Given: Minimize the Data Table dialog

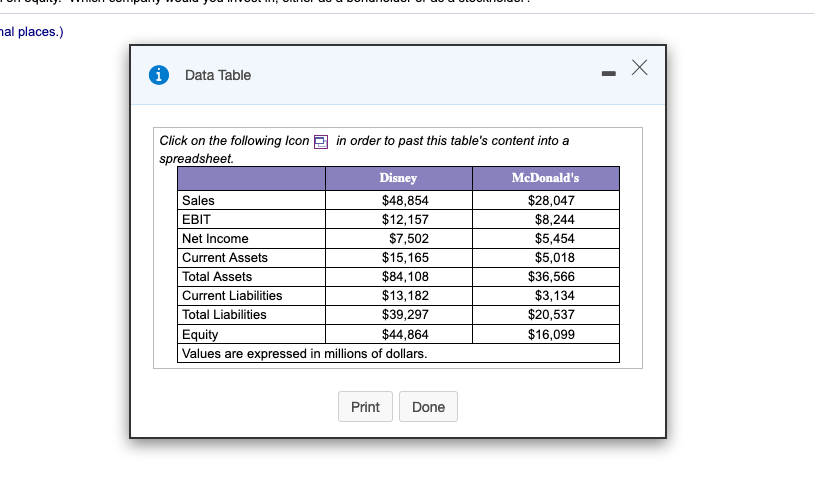Looking at the screenshot, I should point(608,74).
